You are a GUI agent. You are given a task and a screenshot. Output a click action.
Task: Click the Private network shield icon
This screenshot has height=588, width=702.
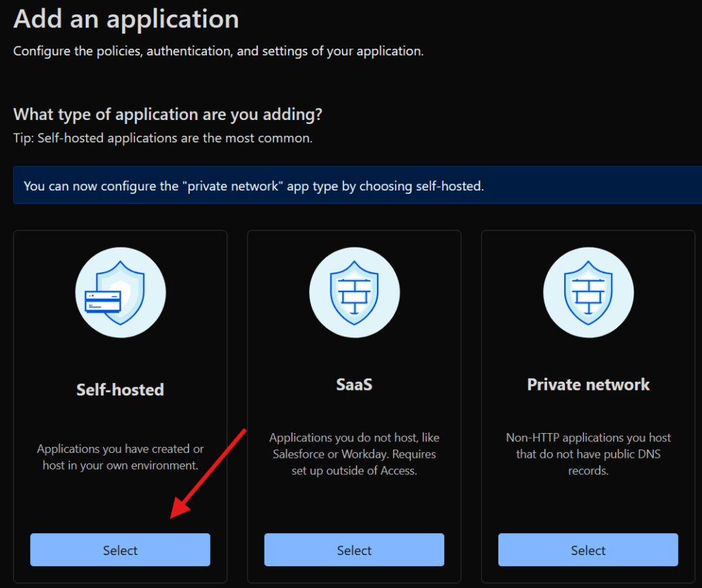coord(588,293)
